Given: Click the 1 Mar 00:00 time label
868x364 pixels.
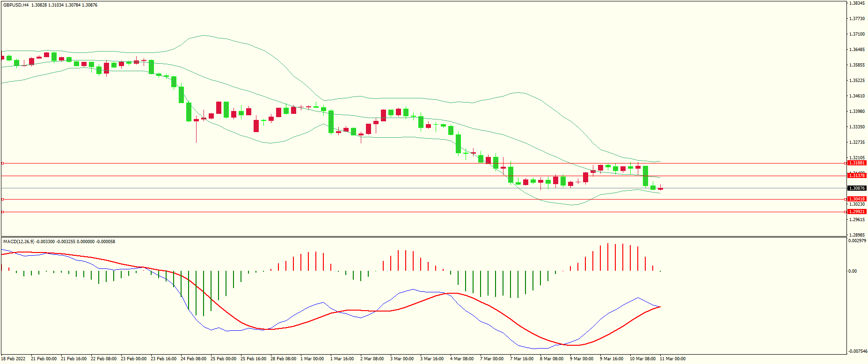Looking at the screenshot, I should click(x=312, y=359).
